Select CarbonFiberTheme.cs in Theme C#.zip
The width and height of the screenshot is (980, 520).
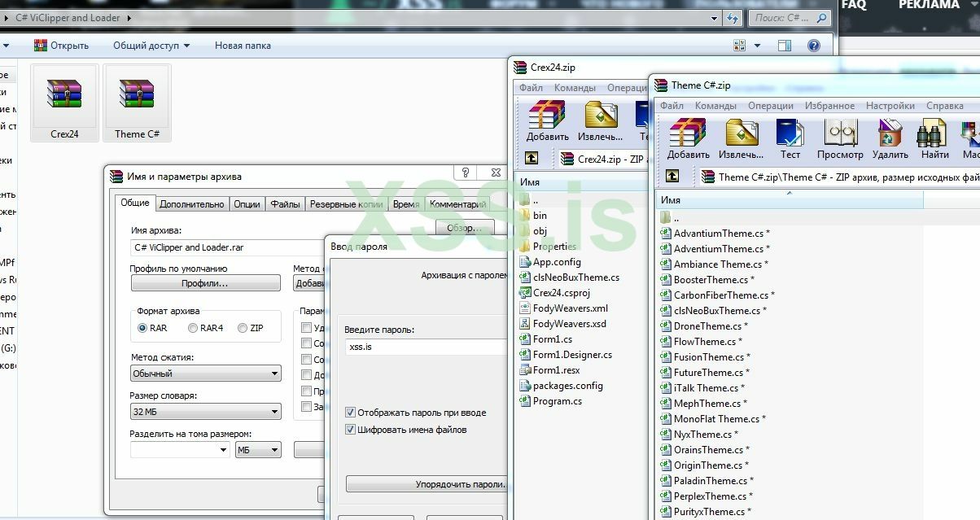(x=716, y=295)
